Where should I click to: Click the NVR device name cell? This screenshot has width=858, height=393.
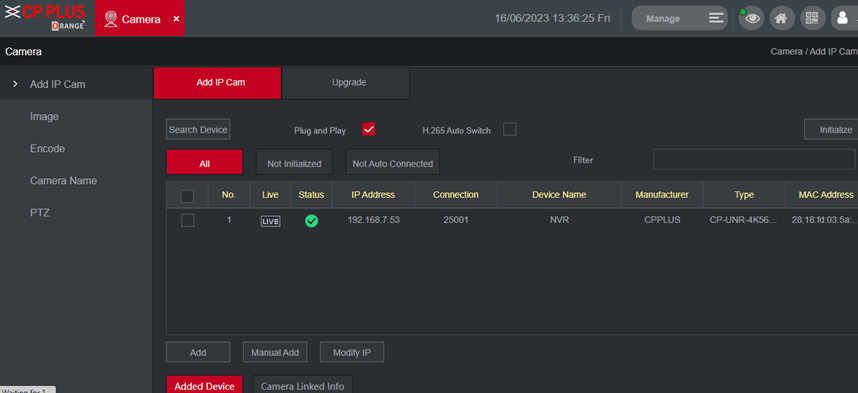point(559,220)
